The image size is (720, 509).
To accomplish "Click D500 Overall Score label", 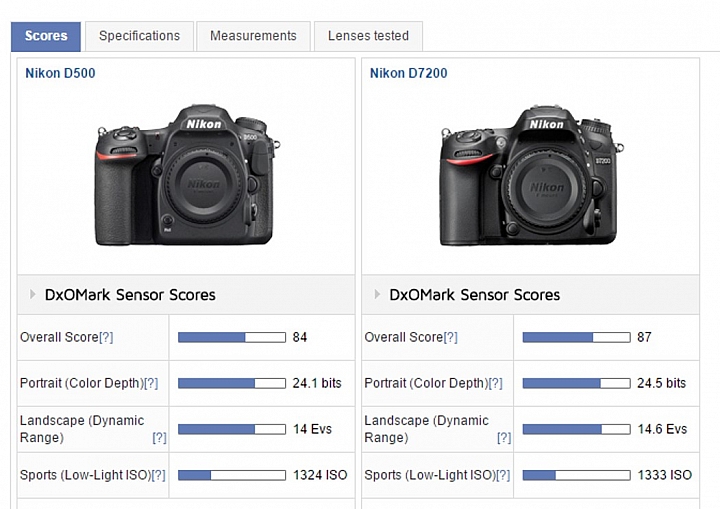I will point(59,338).
